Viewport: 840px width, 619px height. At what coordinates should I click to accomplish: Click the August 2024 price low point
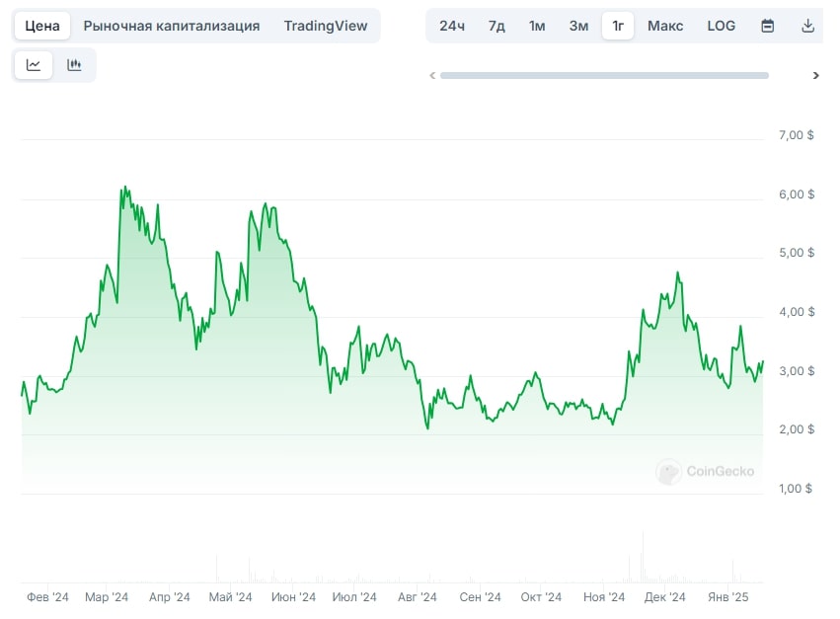point(427,428)
